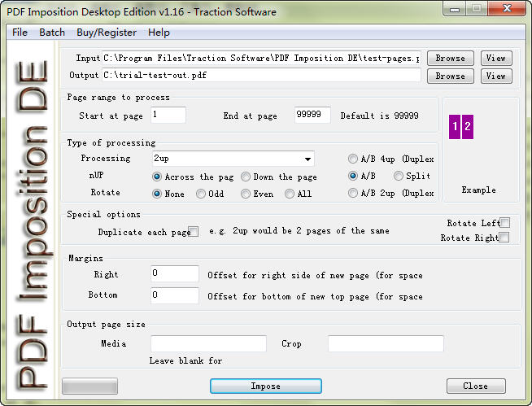The width and height of the screenshot is (532, 406).
Task: Click the 'Default is 99999' text
Action: point(379,116)
